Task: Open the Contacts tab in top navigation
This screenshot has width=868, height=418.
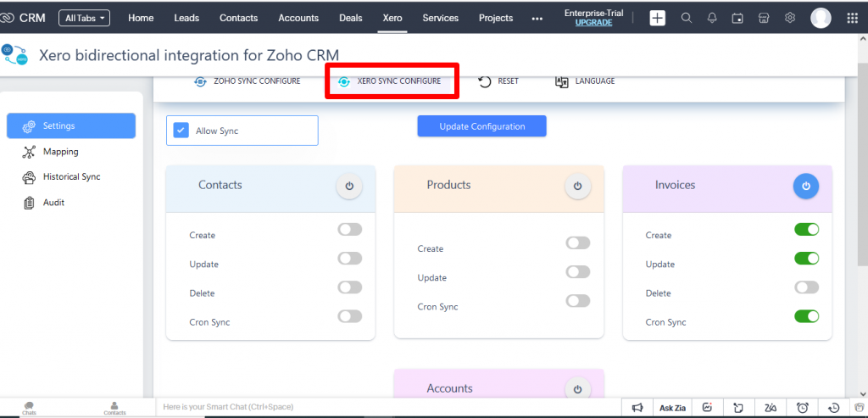Action: point(238,19)
